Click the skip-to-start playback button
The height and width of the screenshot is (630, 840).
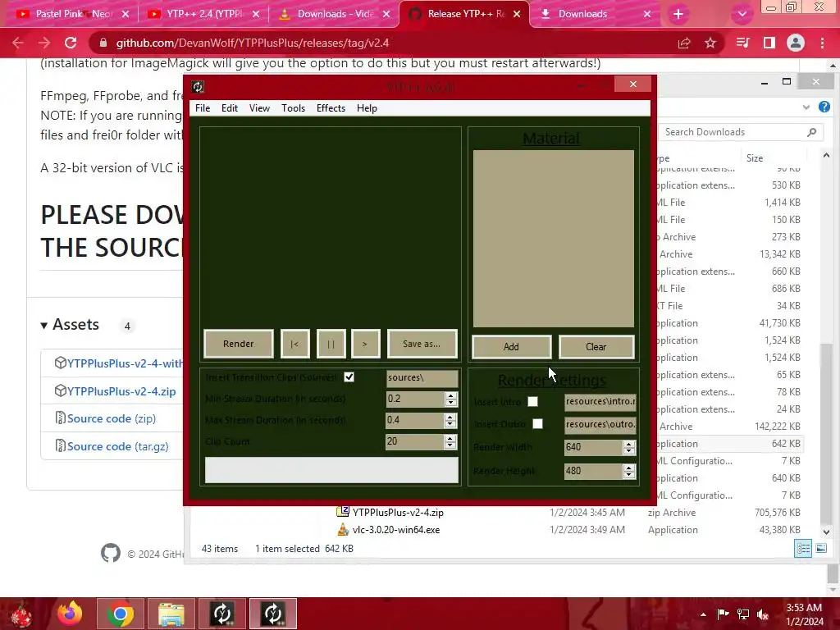tap(294, 344)
